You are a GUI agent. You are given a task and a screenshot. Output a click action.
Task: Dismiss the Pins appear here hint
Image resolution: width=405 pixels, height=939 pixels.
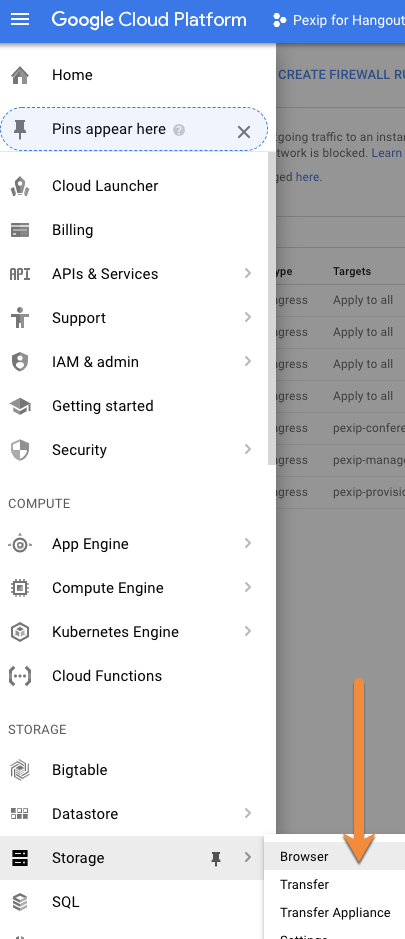(244, 132)
